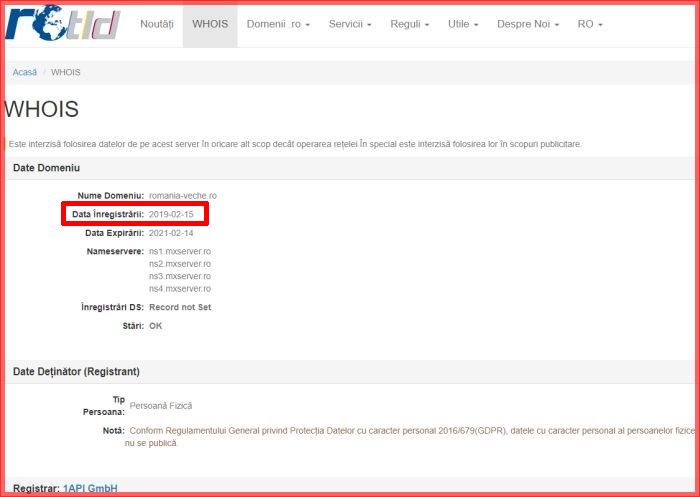This screenshot has width=700, height=497.
Task: Click the Stări label
Action: click(133, 326)
